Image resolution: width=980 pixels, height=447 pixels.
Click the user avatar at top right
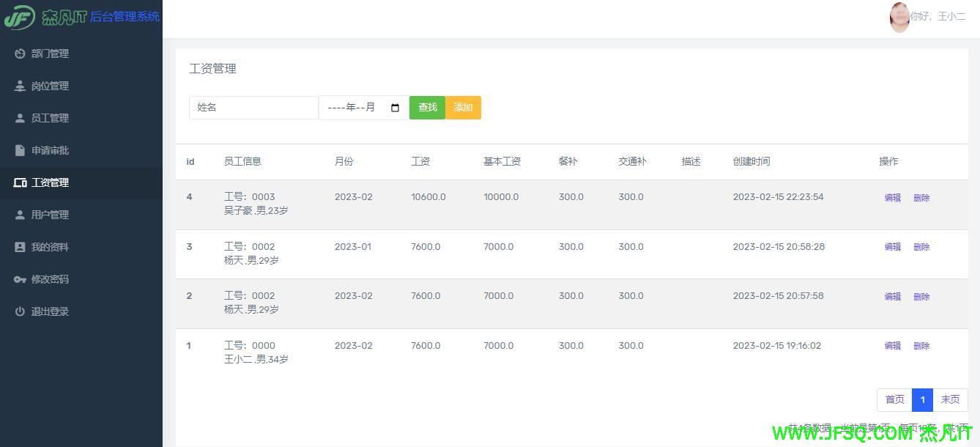point(899,17)
